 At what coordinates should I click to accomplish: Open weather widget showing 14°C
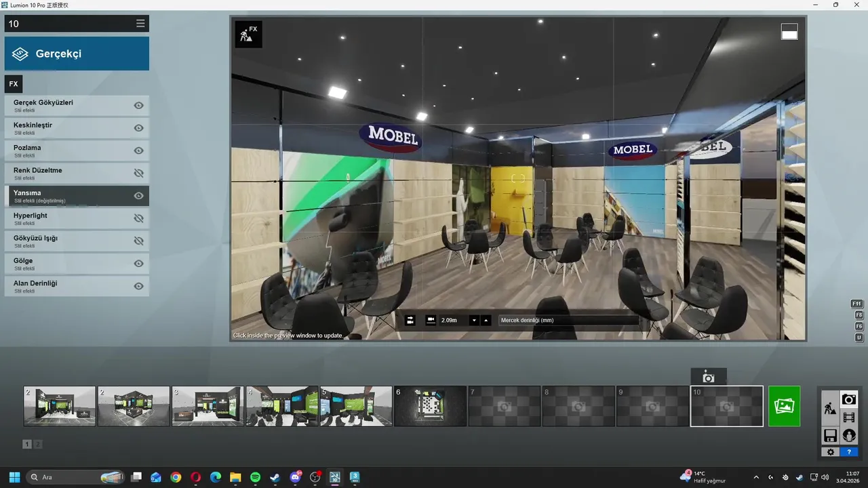point(703,477)
